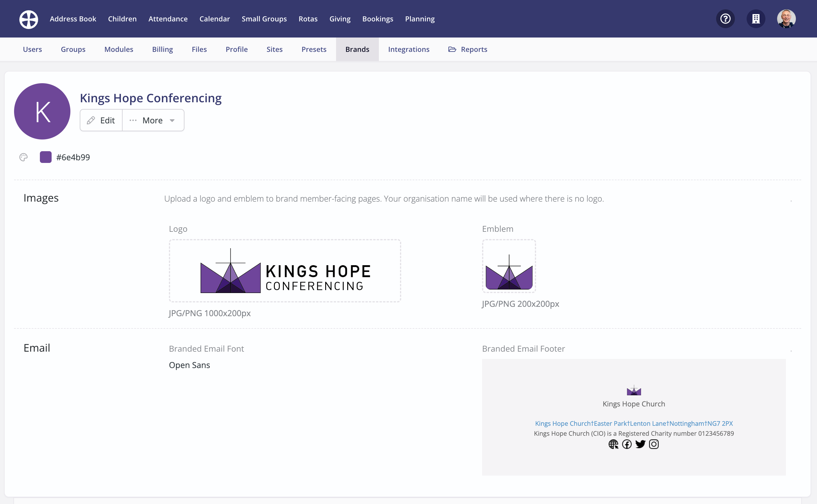Switch to the Sites tab

pyautogui.click(x=274, y=49)
